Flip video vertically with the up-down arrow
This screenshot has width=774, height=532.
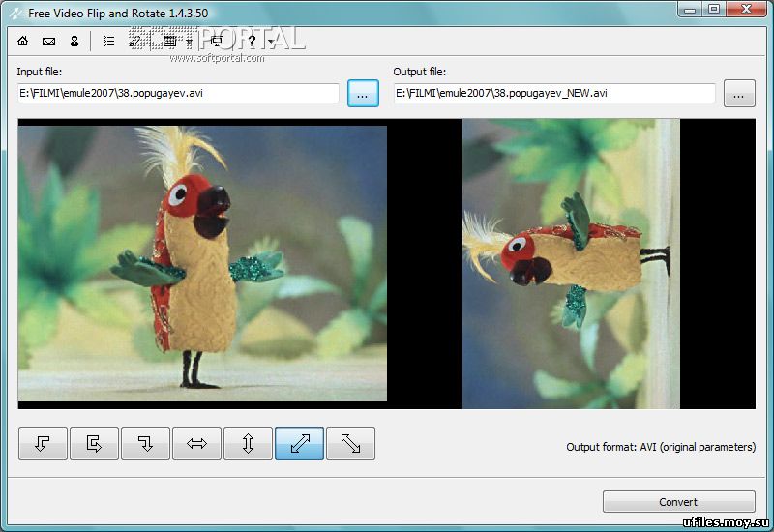tap(248, 443)
